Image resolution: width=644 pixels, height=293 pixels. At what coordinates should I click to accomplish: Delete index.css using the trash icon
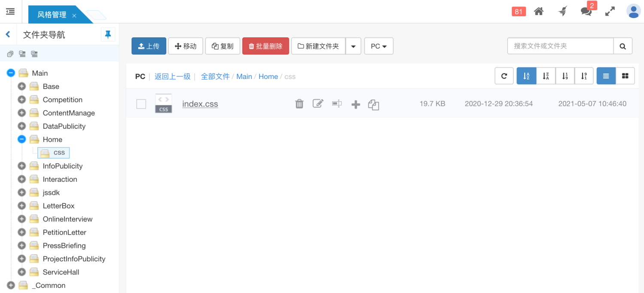(299, 104)
